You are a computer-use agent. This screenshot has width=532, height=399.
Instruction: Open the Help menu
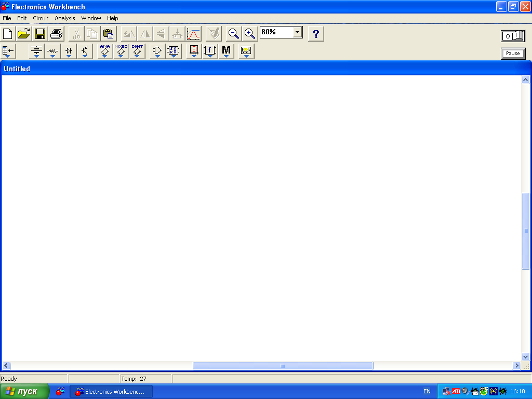pos(113,18)
